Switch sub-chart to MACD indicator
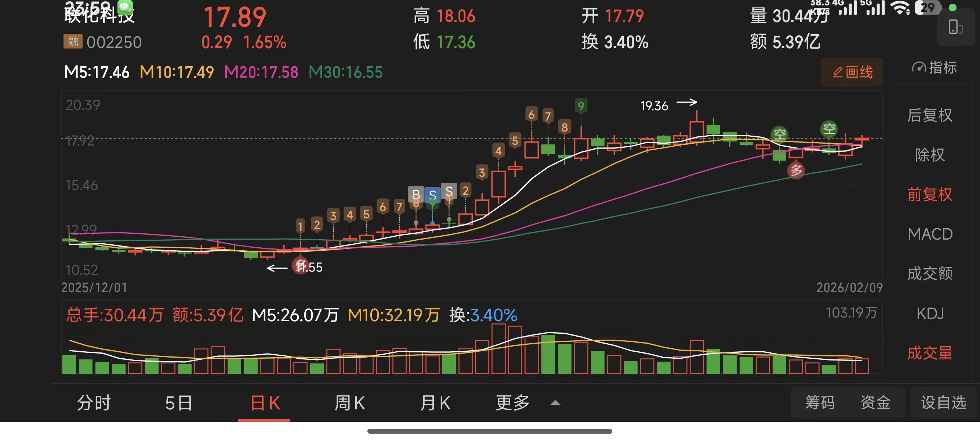The image size is (980, 441). (x=930, y=234)
